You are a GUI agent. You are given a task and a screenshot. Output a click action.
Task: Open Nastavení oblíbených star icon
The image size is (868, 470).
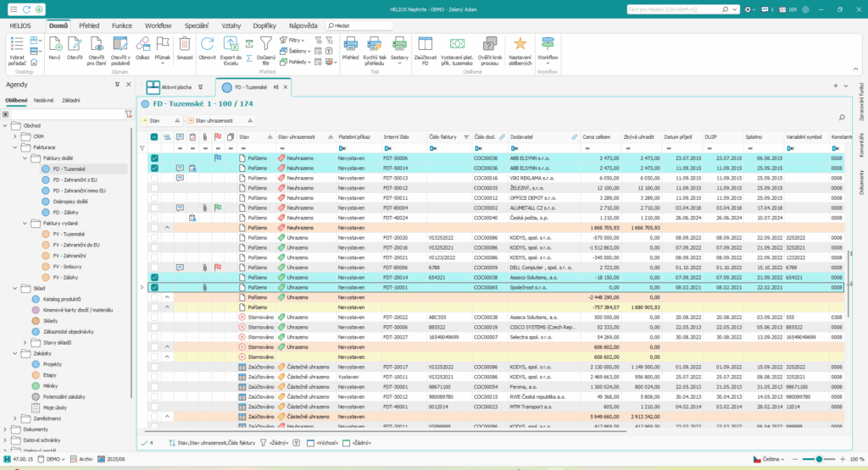pyautogui.click(x=520, y=46)
